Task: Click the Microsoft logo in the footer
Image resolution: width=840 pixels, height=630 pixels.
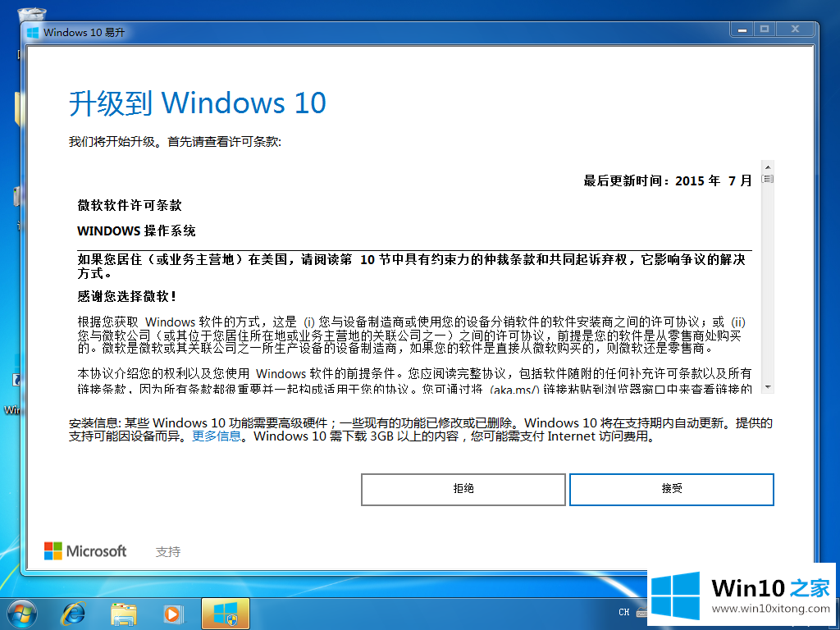Action: 85,550
